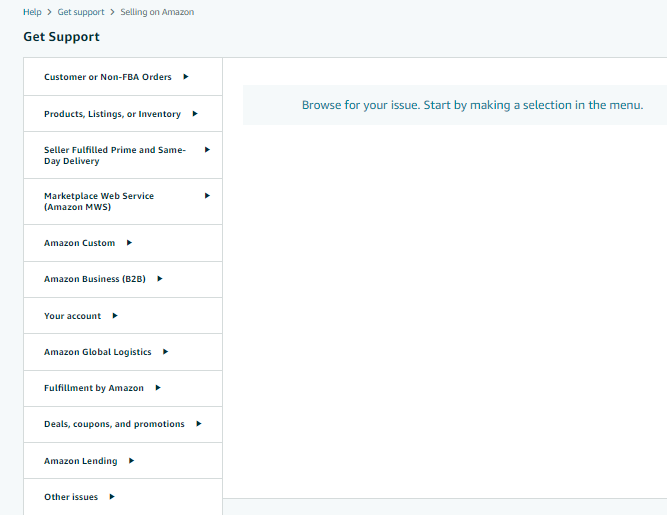The width and height of the screenshot is (667, 515).
Task: Expand arrow next to Customer or Non-FBA Orders
Action: pyautogui.click(x=186, y=77)
